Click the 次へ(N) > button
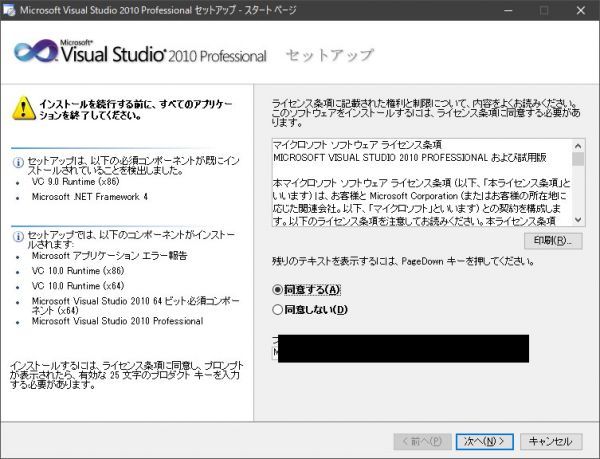Screen dimensions: 600x459 (484, 441)
